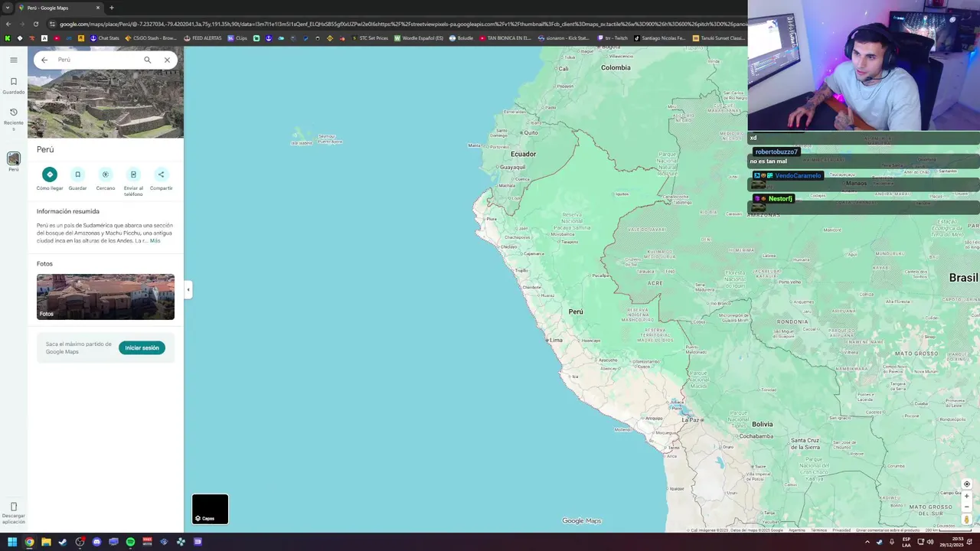The height and width of the screenshot is (551, 980).
Task: Open Spotify from the taskbar
Action: click(130, 542)
